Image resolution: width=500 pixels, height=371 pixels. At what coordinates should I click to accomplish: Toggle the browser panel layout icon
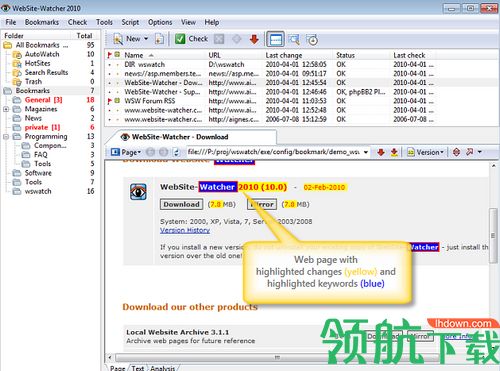(276, 39)
